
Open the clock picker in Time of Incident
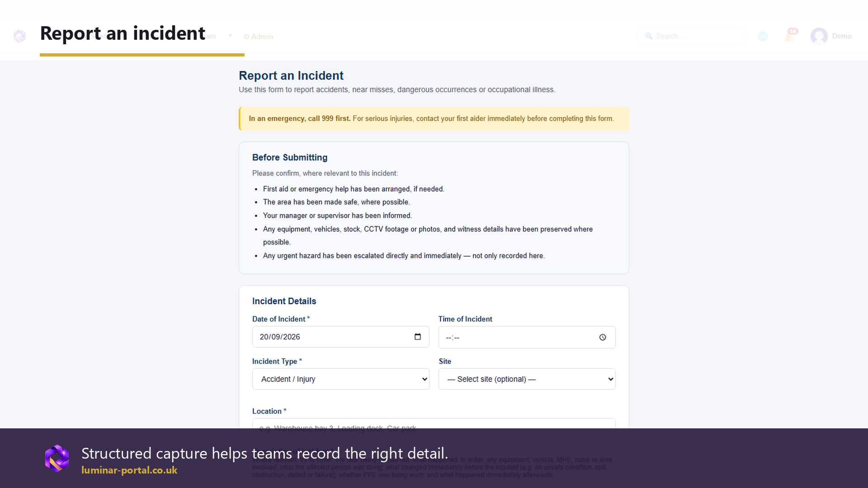pos(603,338)
